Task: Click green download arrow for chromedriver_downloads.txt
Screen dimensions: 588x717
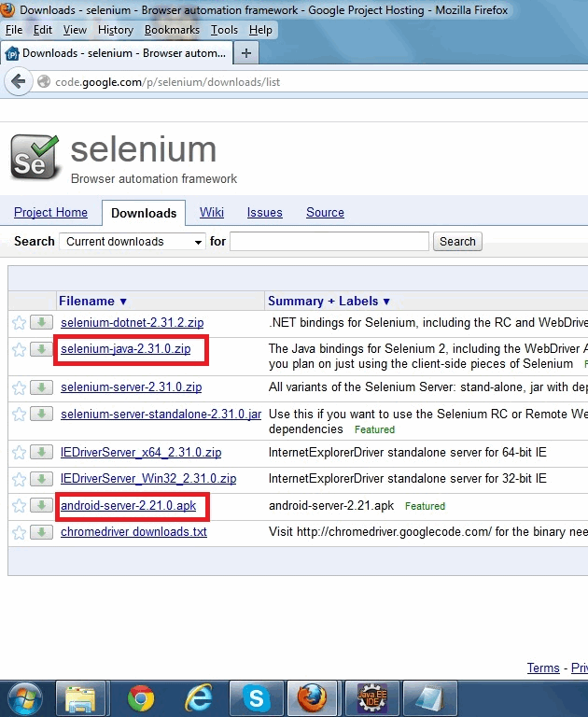Action: tap(42, 532)
